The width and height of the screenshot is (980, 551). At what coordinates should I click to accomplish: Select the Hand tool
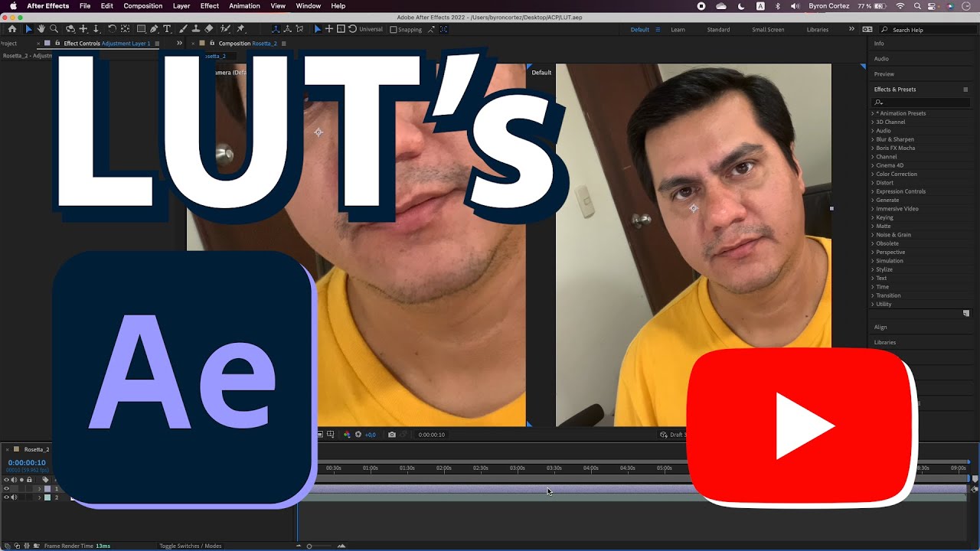[x=41, y=29]
